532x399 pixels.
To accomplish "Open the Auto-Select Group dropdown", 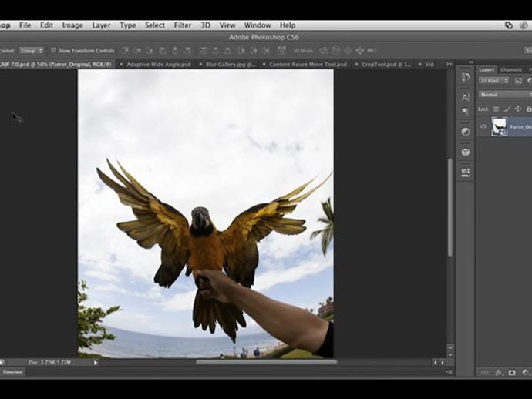I will pos(31,51).
